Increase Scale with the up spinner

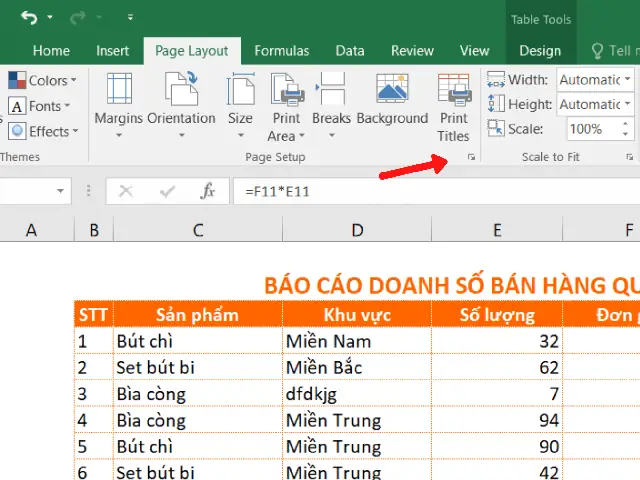click(x=626, y=123)
